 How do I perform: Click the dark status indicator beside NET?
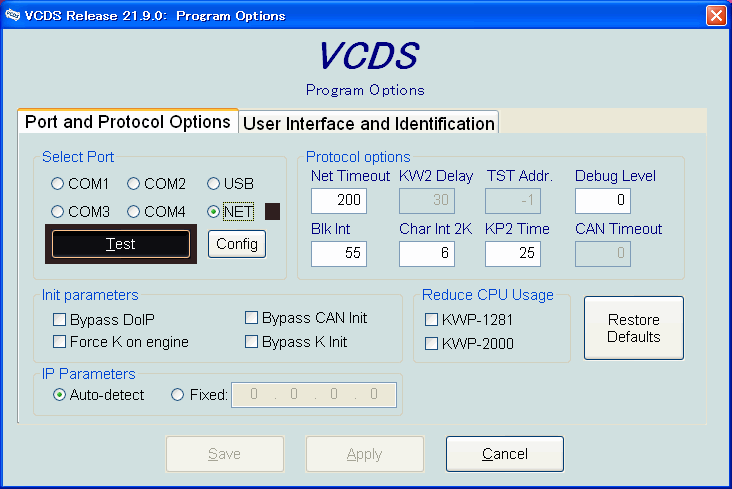[273, 211]
